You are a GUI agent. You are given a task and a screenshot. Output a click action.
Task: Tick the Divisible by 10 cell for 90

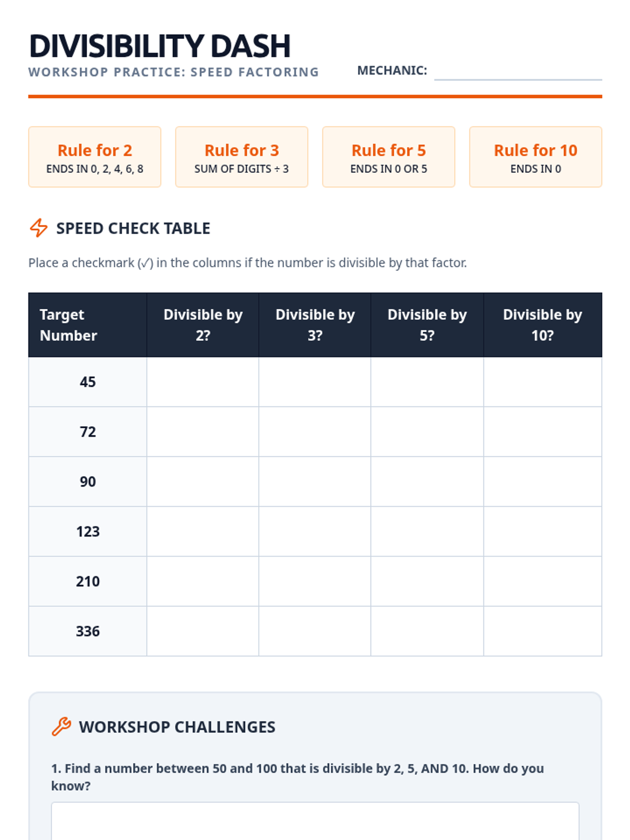(542, 481)
